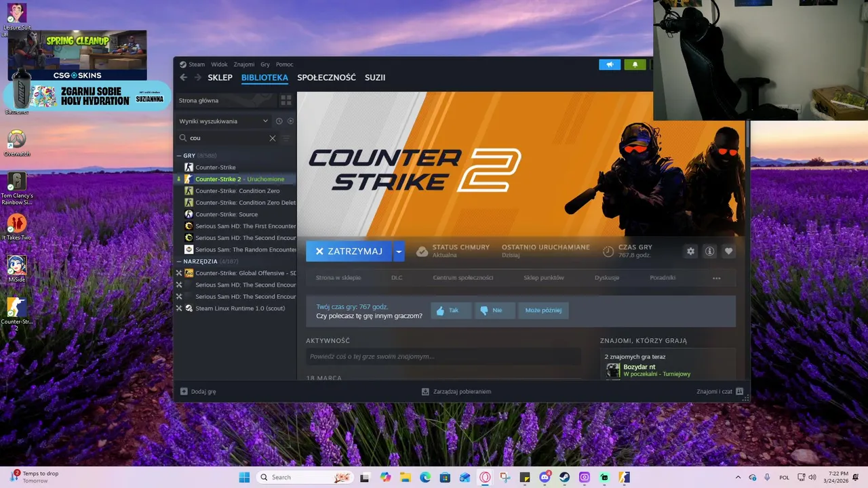Open the Dyskusje link
868x488 pixels.
click(607, 278)
